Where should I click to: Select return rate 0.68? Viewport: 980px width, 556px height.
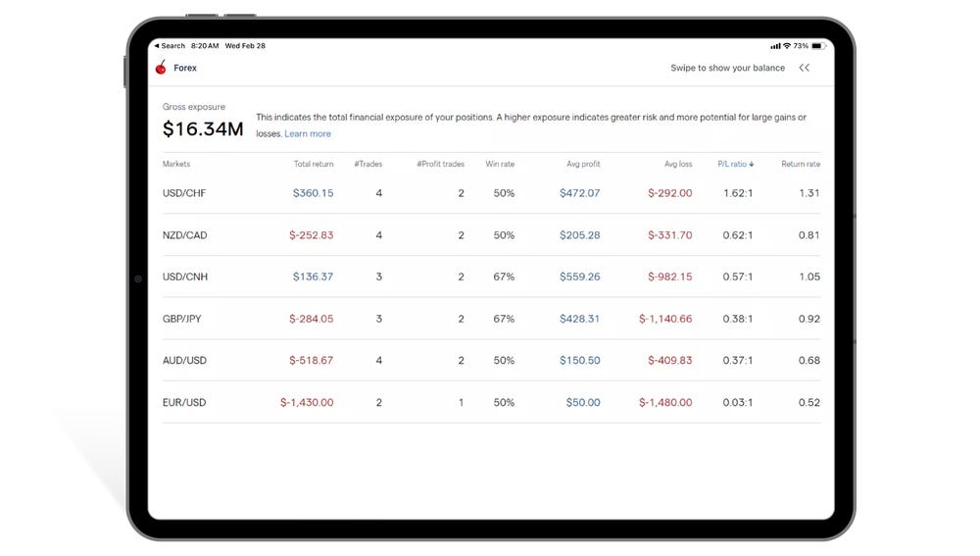click(x=809, y=360)
